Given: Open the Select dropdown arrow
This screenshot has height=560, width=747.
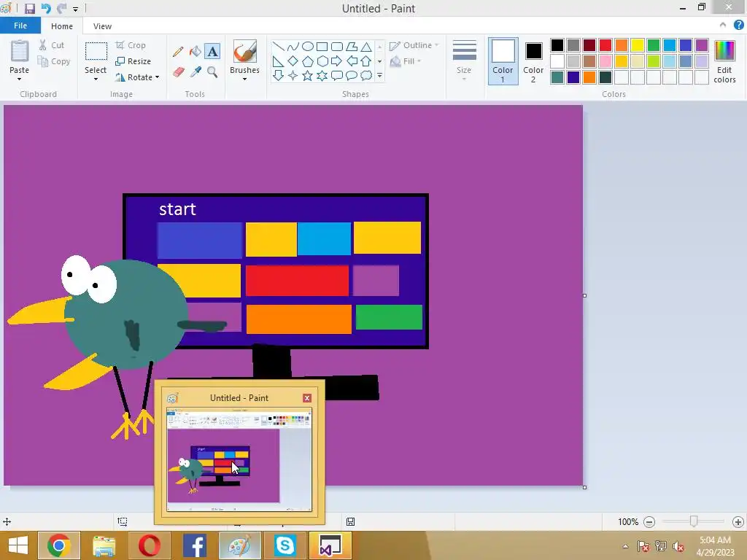Looking at the screenshot, I should 96,79.
